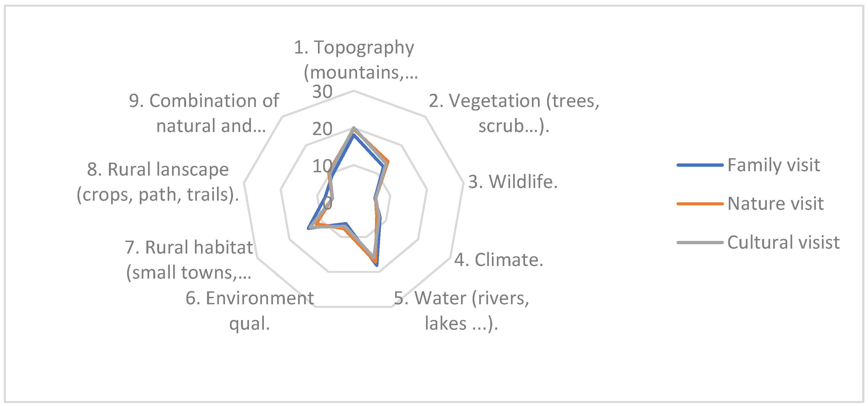Click the gray Cultural visist legend line

point(700,242)
